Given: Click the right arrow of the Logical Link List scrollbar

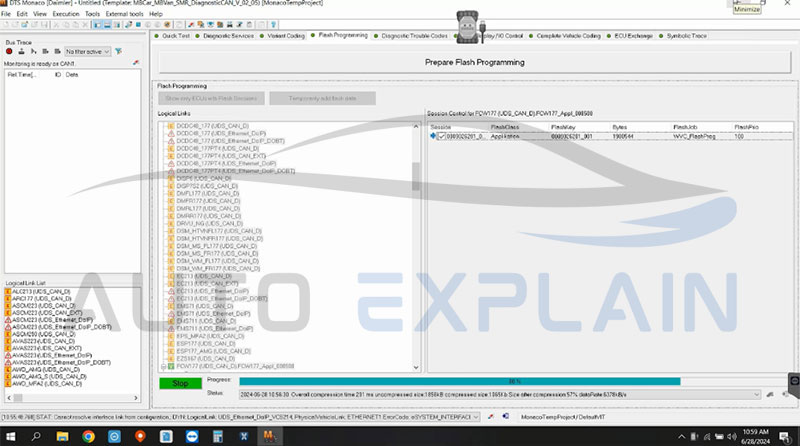Looking at the screenshot, I should point(136,398).
